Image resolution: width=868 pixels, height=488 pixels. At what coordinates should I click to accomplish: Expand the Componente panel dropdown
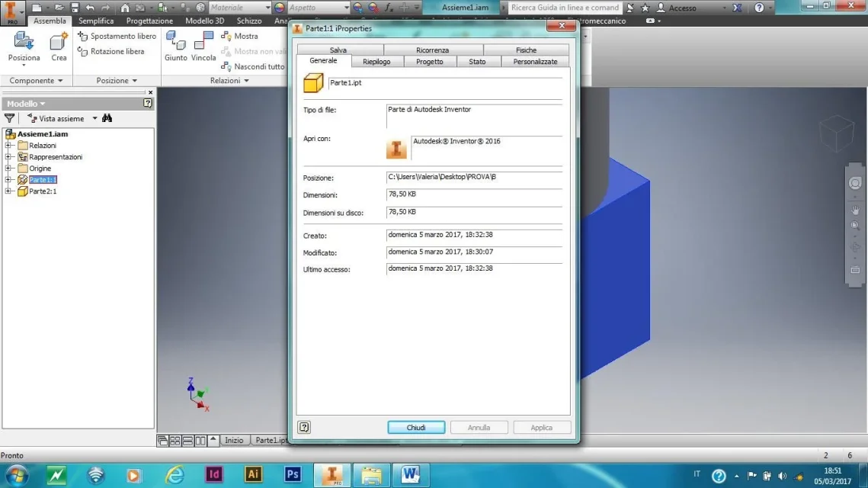coord(36,81)
